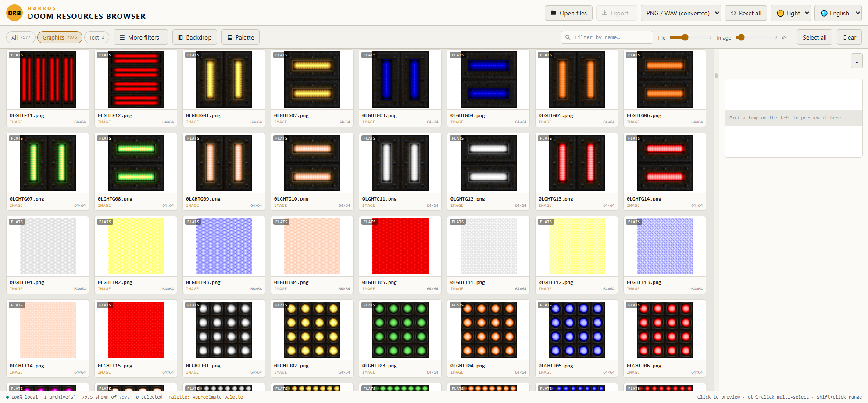
Task: Open the English language dropdown
Action: click(838, 13)
